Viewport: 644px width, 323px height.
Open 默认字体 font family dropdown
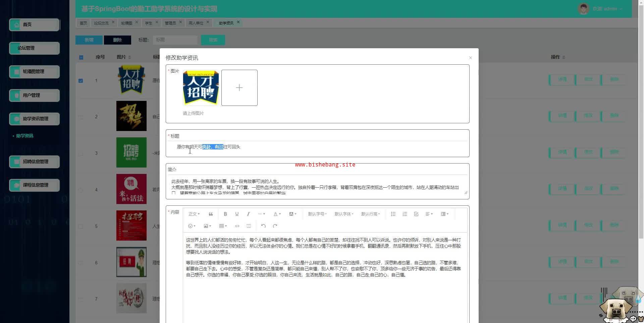[344, 214]
